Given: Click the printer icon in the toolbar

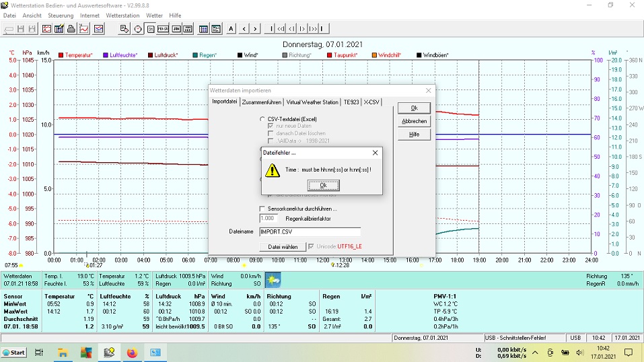Looking at the screenshot, I should tap(71, 29).
